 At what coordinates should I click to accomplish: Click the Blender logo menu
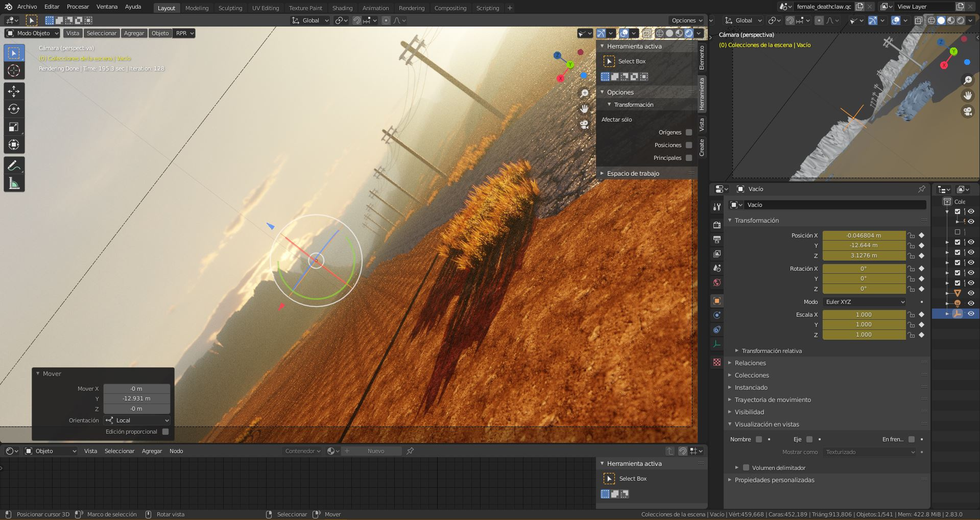(8, 7)
